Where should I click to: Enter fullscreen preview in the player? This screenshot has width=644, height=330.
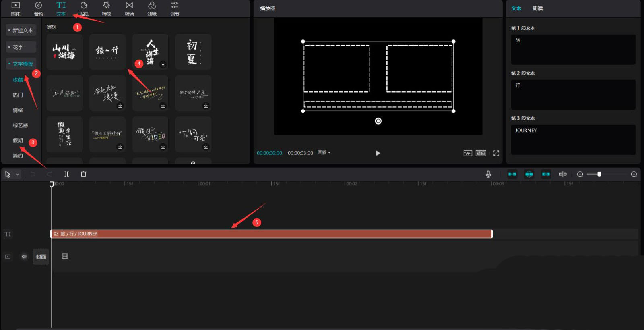(x=496, y=153)
